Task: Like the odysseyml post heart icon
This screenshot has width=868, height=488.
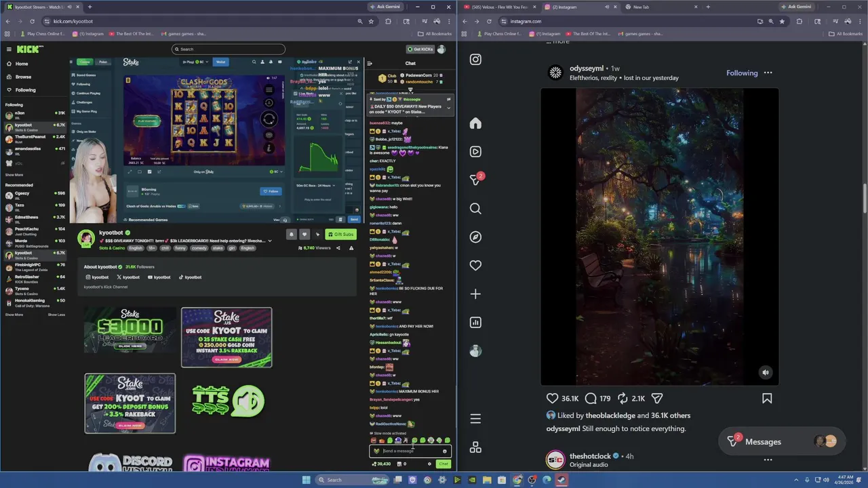Action: (x=553, y=399)
